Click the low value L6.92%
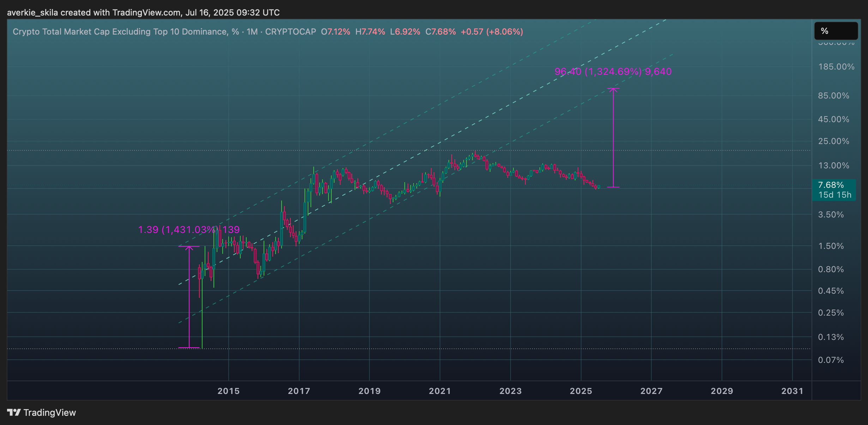Viewport: 868px width, 425px height. coord(405,32)
